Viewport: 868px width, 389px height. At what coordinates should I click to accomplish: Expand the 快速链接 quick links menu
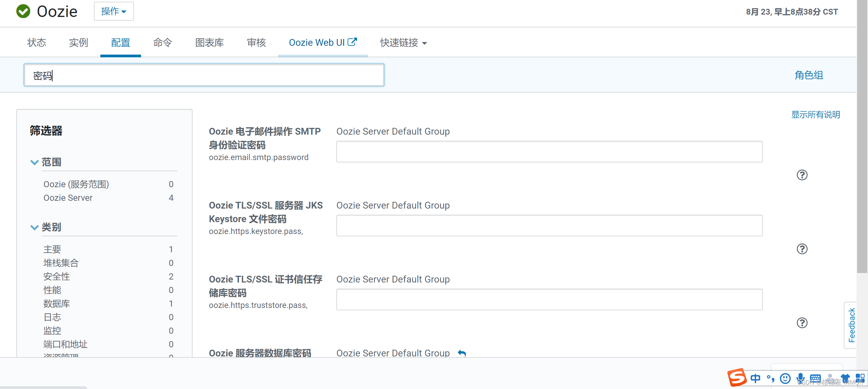403,43
